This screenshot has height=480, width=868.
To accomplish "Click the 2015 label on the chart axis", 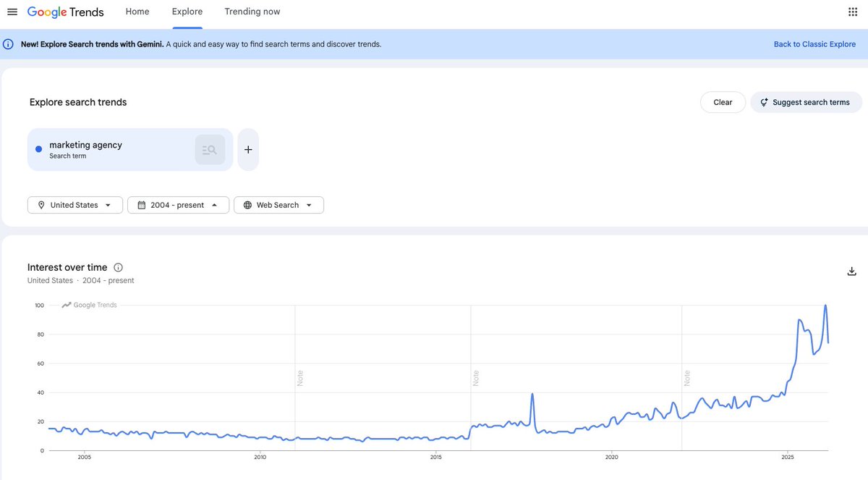I will (x=436, y=457).
